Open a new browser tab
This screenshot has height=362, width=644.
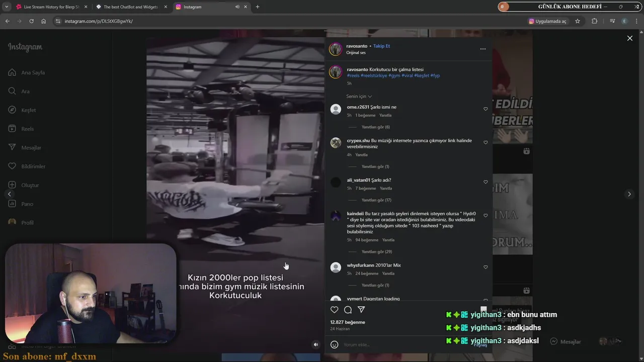[x=257, y=7]
